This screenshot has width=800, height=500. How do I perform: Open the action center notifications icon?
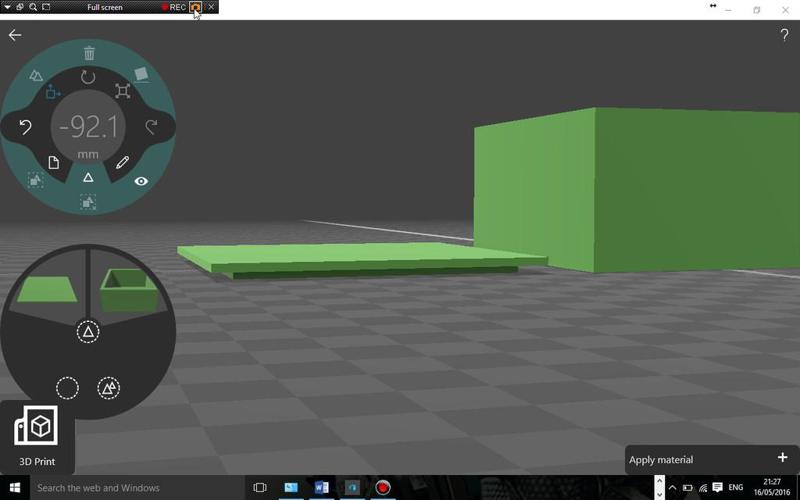pos(717,487)
